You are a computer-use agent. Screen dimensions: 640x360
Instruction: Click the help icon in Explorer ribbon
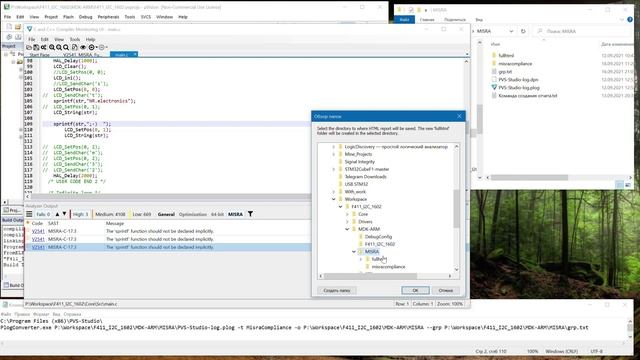[630, 20]
